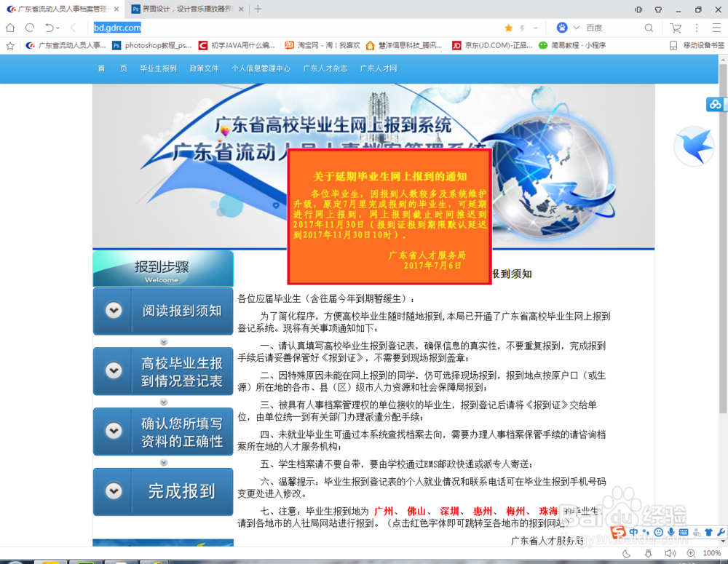Open the photoshop教程_ps bookmark
Screen dimensions: 728x564
pyautogui.click(x=152, y=46)
